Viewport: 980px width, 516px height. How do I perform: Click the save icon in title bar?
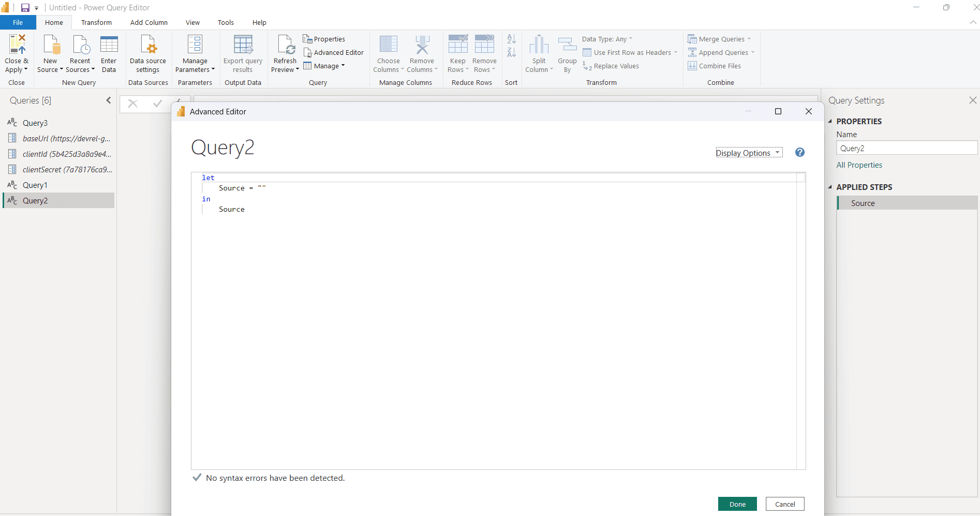click(x=25, y=8)
